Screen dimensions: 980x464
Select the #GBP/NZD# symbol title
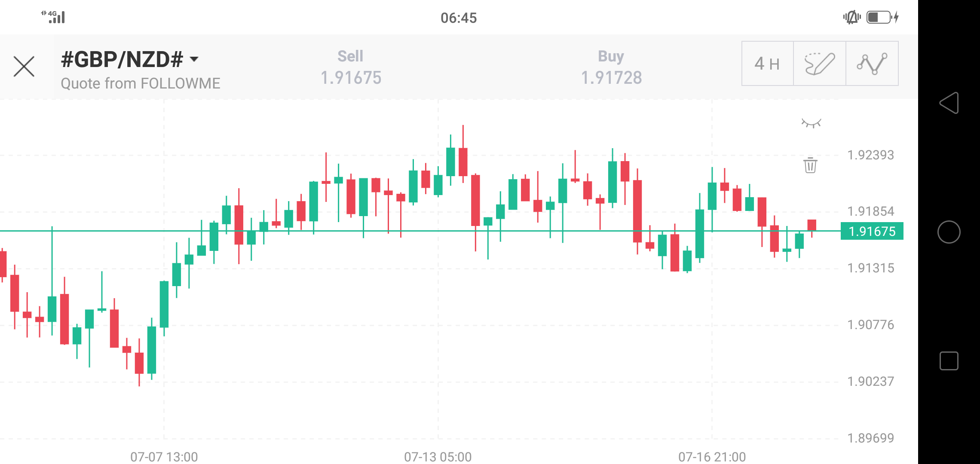pyautogui.click(x=122, y=59)
